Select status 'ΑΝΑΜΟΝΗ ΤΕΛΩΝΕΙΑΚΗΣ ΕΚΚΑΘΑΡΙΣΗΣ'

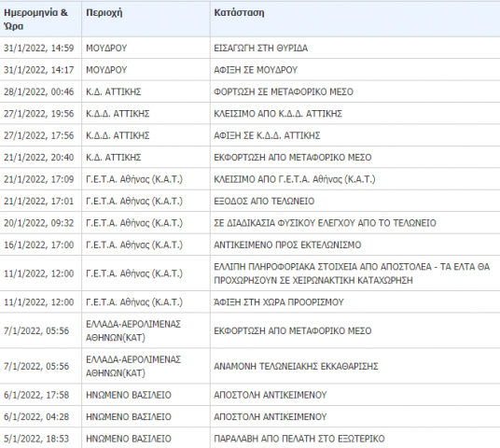coord(296,366)
